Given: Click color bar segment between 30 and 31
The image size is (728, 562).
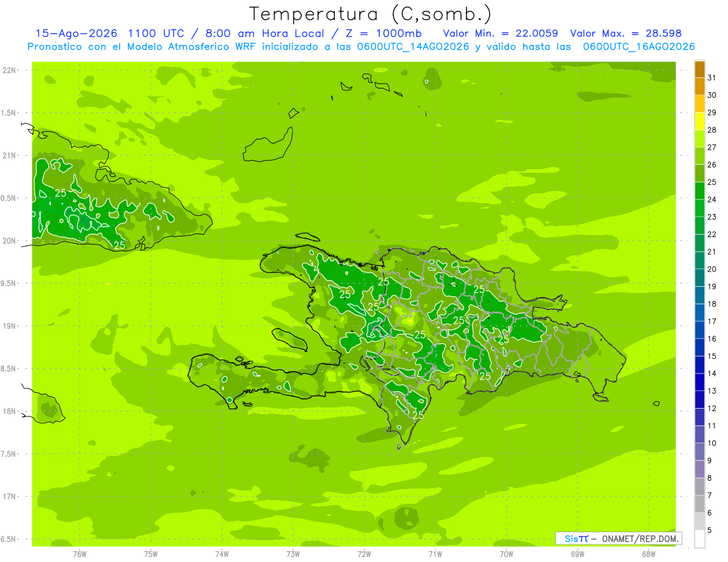Looking at the screenshot, I should click(699, 86).
